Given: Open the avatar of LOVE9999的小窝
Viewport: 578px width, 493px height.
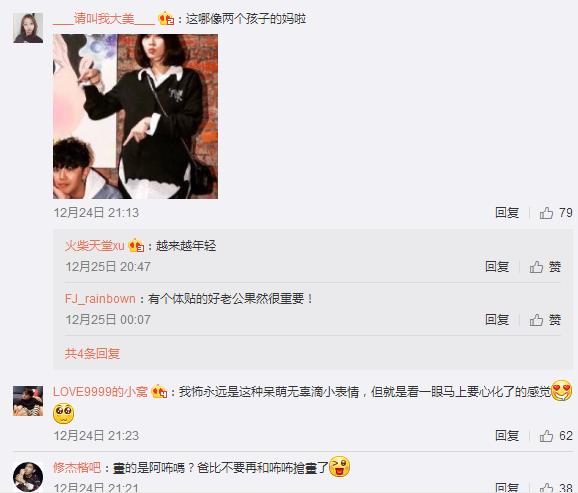Looking at the screenshot, I should click(28, 401).
